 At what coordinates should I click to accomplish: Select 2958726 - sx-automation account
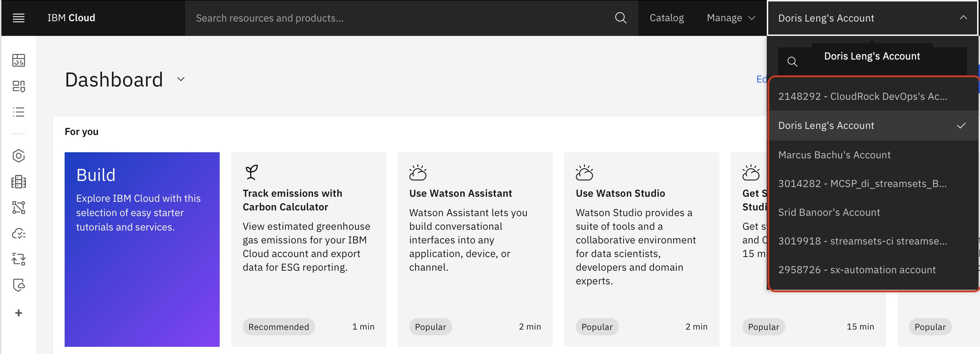pos(873,270)
